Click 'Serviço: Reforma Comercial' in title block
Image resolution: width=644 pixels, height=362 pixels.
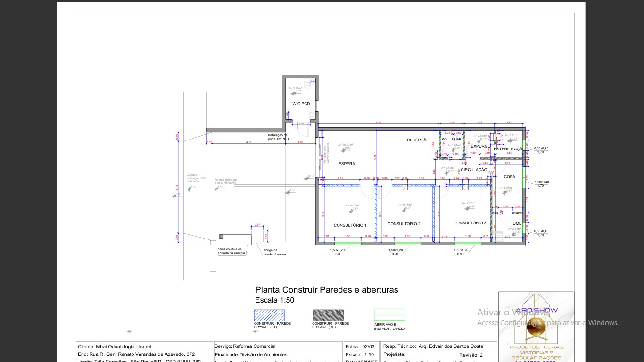click(x=245, y=346)
